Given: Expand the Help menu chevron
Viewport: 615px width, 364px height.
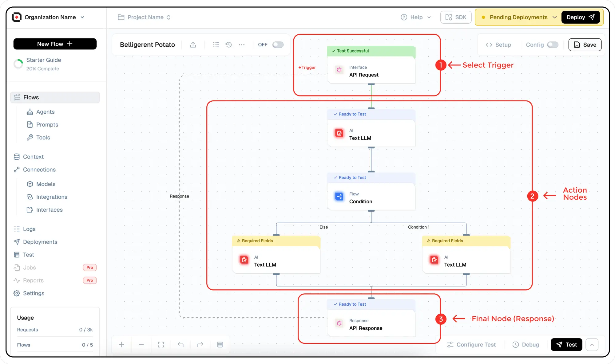Looking at the screenshot, I should (x=429, y=18).
